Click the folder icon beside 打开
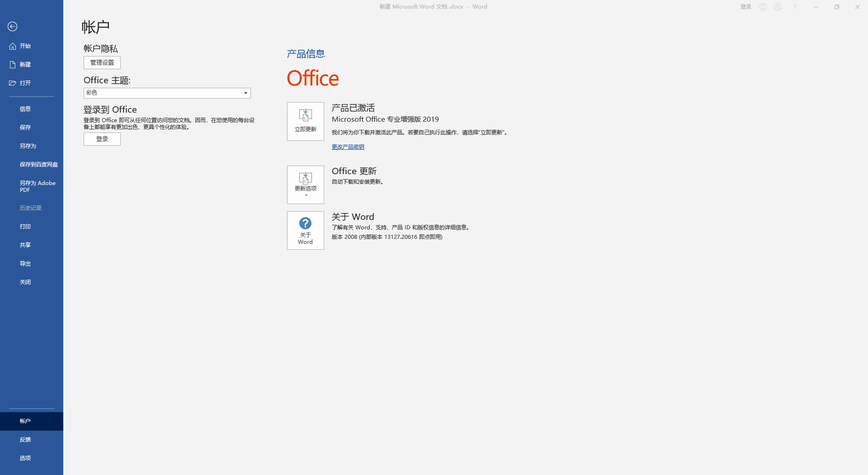The image size is (868, 475). click(x=13, y=83)
